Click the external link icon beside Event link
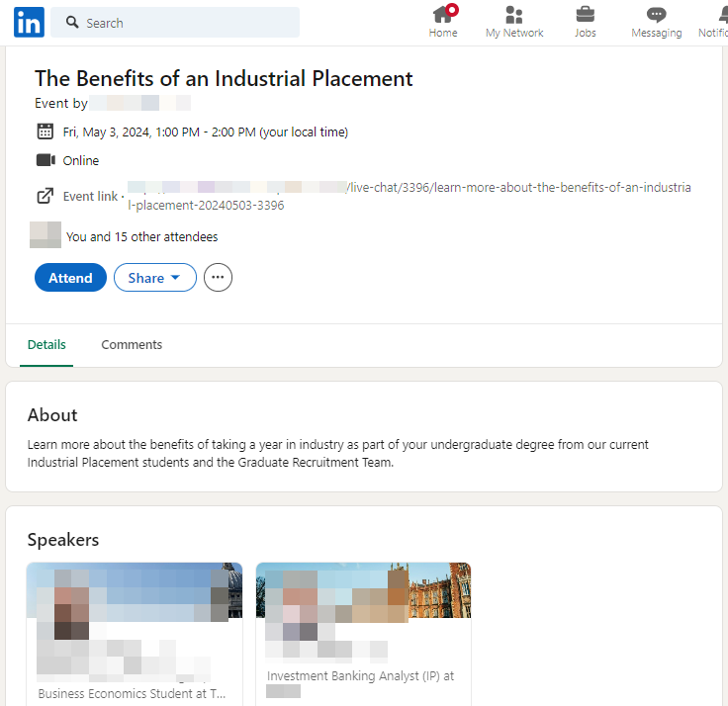728x706 pixels. (x=45, y=196)
